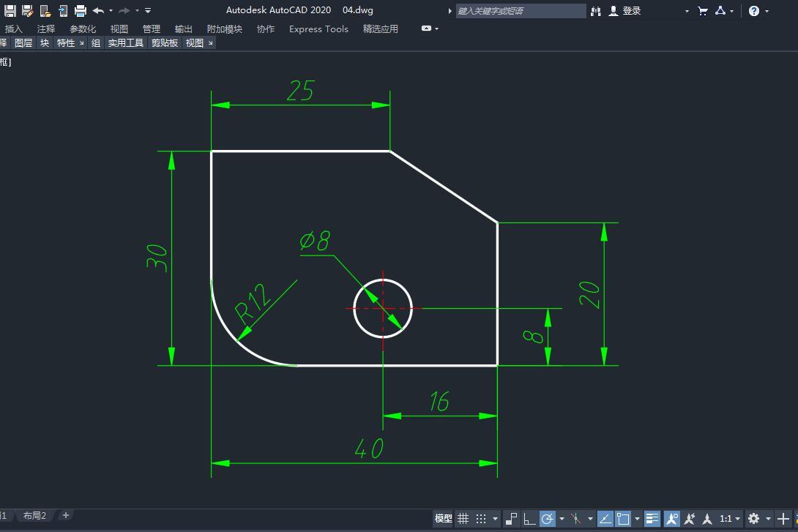Viewport: 798px width, 532px height.
Task: Open the 管理 ribbon tab
Action: [x=151, y=29]
